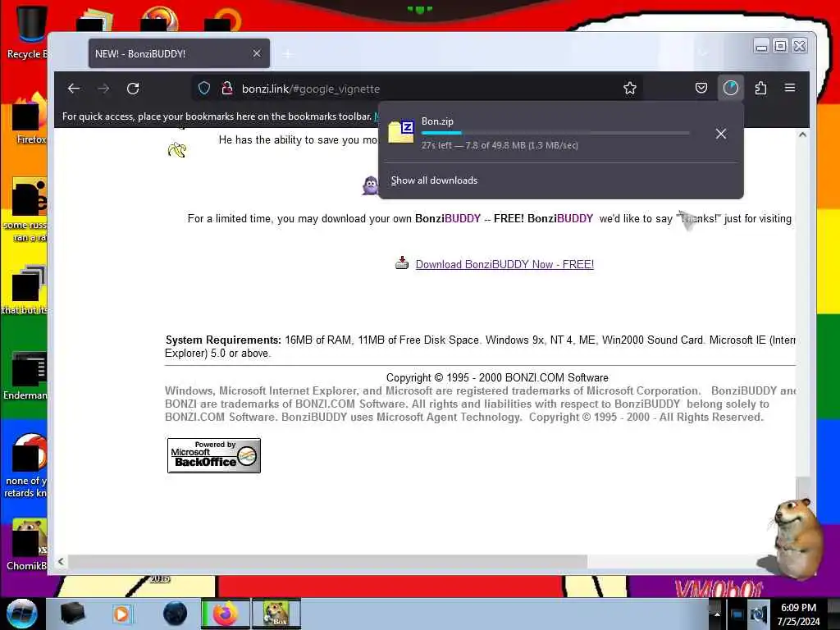
Task: Click Bon.zip filename in downloads panel
Action: click(438, 121)
